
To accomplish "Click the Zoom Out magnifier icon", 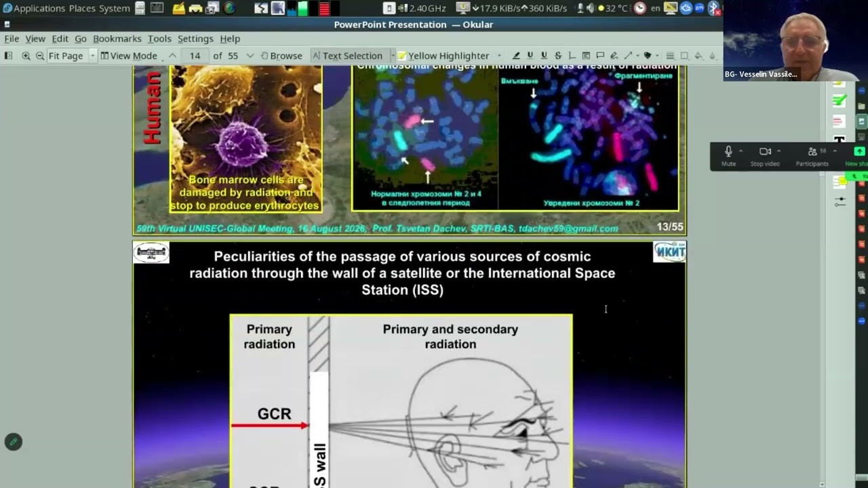I will tap(40, 56).
